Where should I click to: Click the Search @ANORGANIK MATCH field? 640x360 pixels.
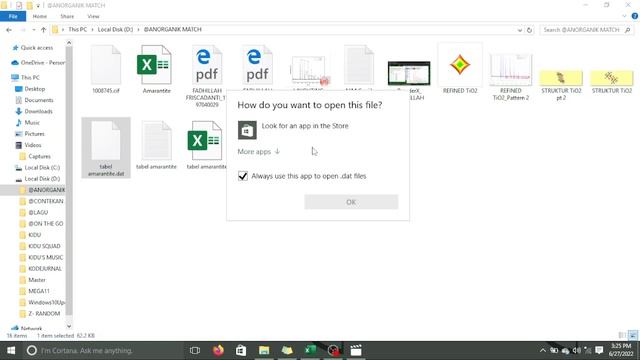pyautogui.click(x=587, y=30)
